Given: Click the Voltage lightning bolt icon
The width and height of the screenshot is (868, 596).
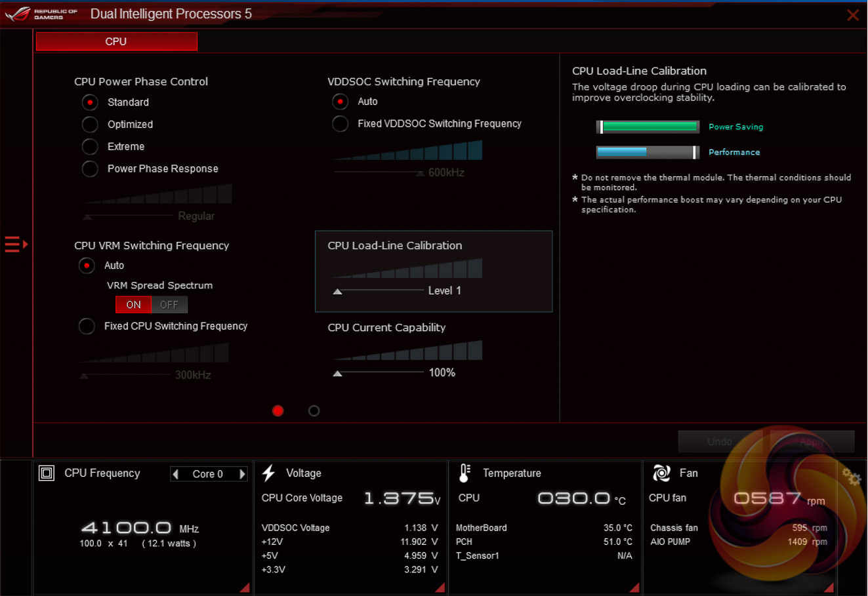Looking at the screenshot, I should 268,473.
